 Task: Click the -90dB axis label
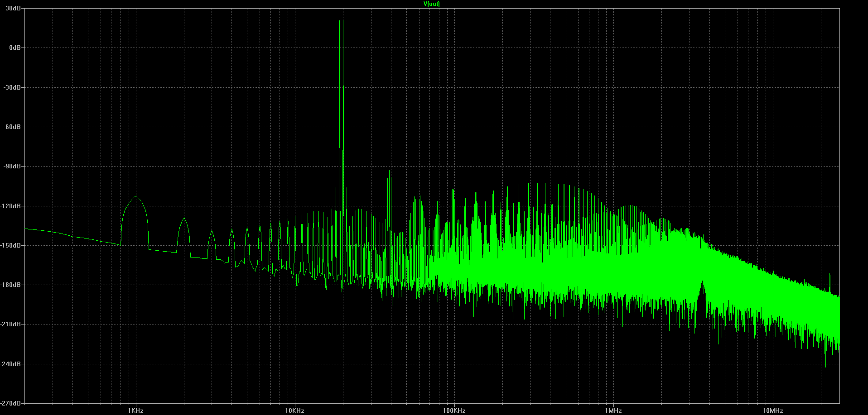(x=12, y=166)
